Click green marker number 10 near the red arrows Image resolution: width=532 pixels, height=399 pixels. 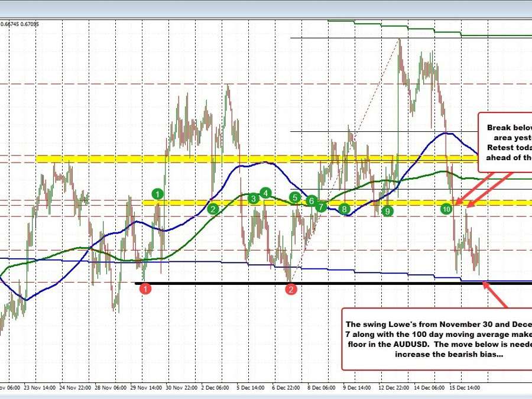(x=446, y=209)
